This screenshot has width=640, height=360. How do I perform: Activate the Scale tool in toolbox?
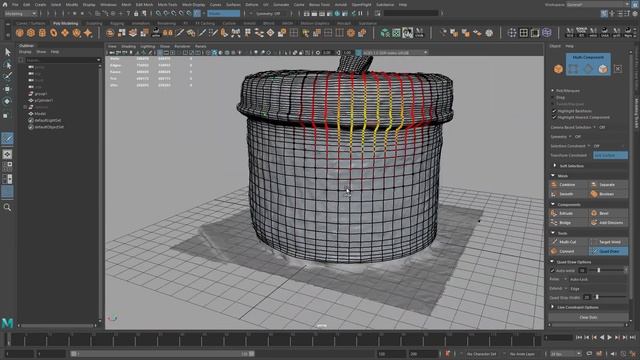7,116
